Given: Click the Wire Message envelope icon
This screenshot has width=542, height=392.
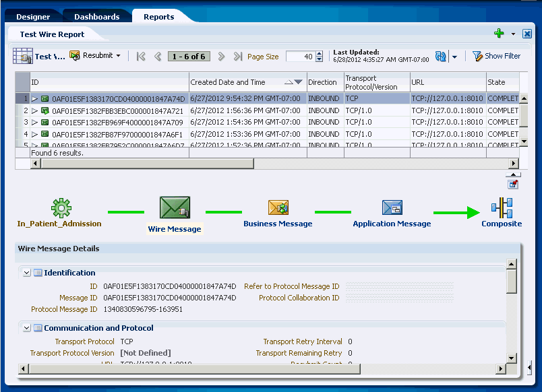Looking at the screenshot, I should pos(175,207).
